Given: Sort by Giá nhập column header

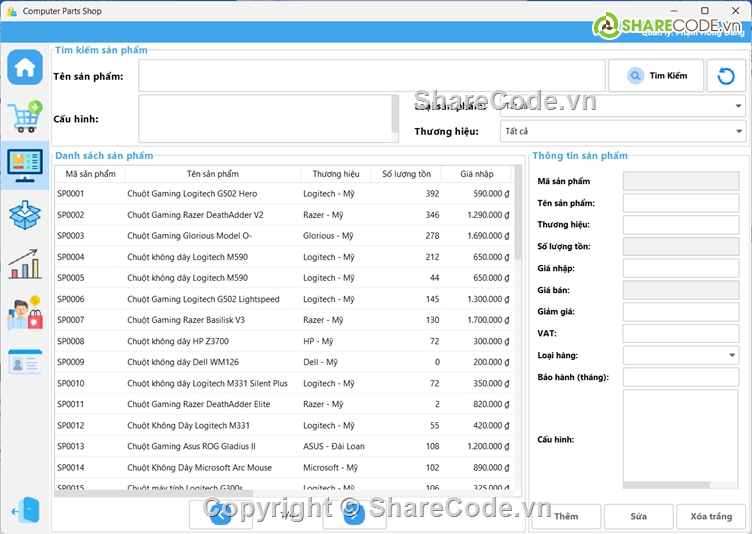Looking at the screenshot, I should click(477, 174).
